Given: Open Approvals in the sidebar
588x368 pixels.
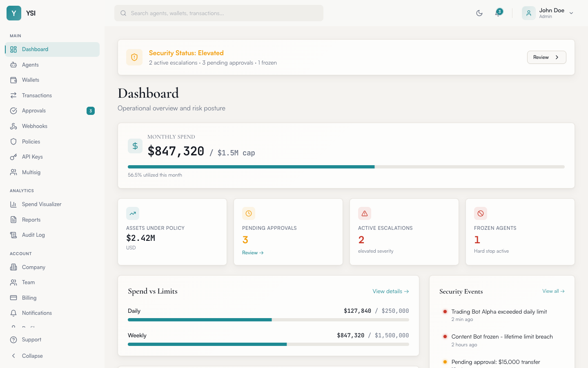Looking at the screenshot, I should (x=34, y=111).
